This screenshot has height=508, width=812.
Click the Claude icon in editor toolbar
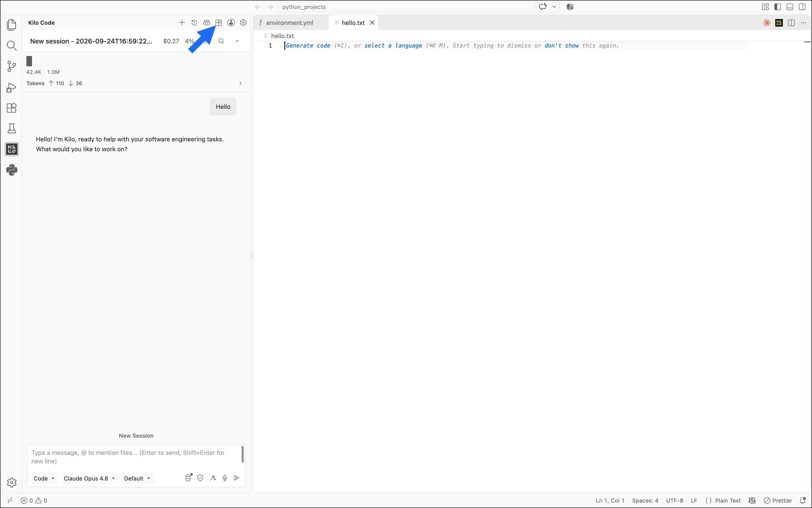point(767,23)
